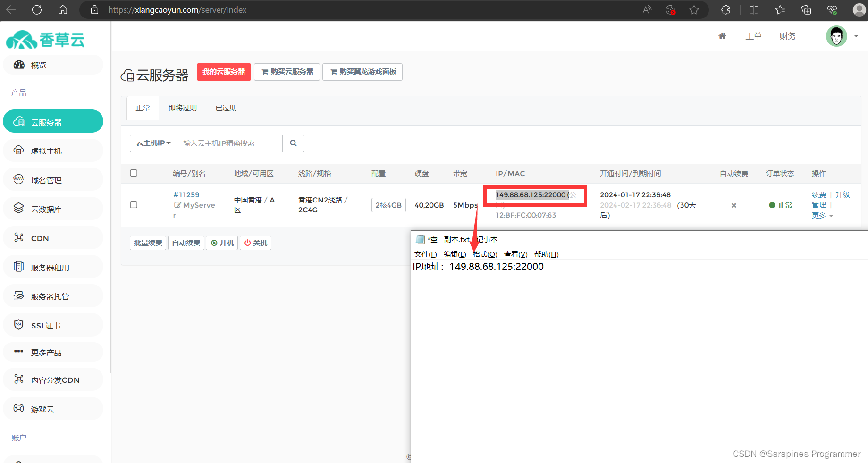Image resolution: width=868 pixels, height=463 pixels.
Task: Open SSL证书 in the sidebar
Action: tap(53, 325)
